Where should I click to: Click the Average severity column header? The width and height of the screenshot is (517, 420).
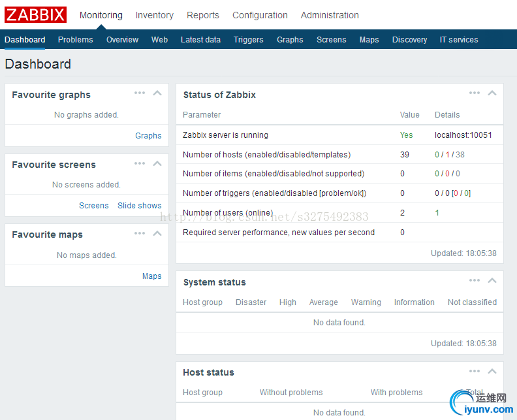(324, 302)
